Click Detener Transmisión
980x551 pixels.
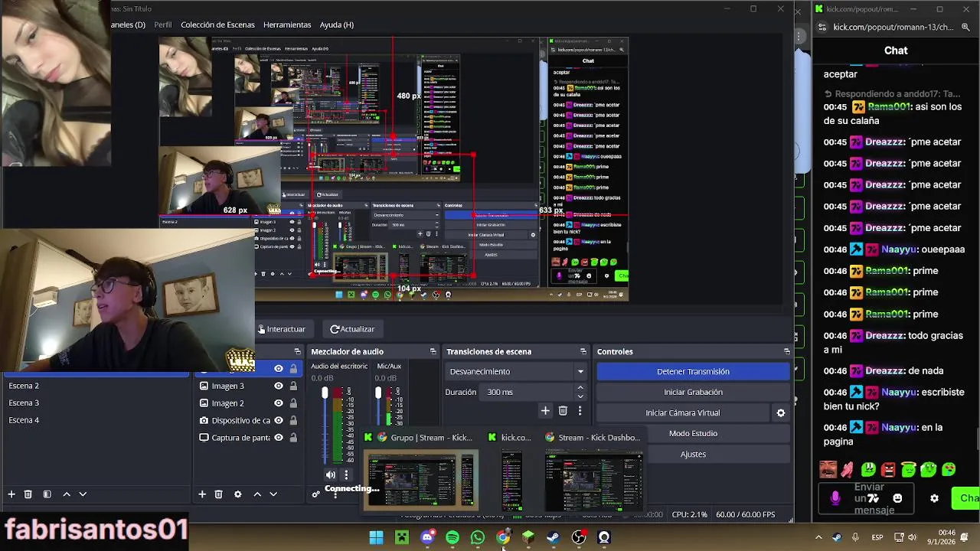pos(693,371)
